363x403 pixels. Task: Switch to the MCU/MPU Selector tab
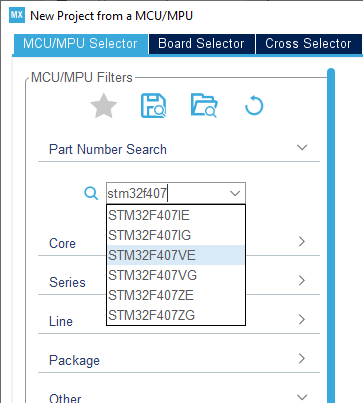(x=80, y=44)
